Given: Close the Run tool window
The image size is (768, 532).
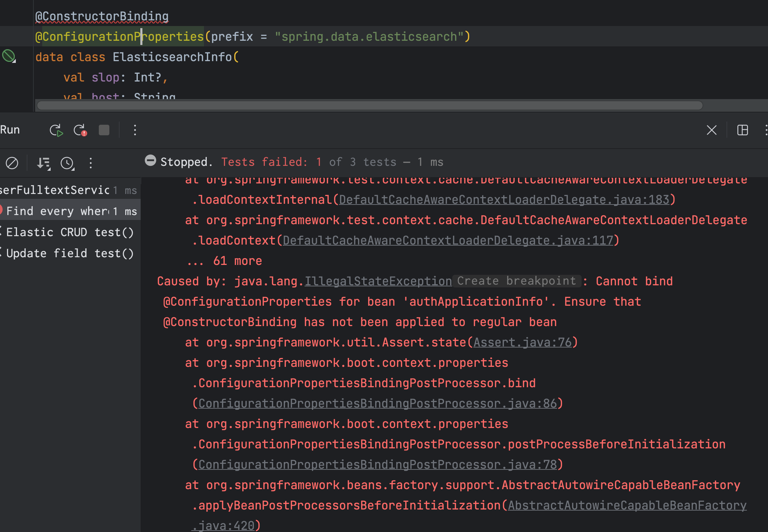Looking at the screenshot, I should tap(712, 130).
